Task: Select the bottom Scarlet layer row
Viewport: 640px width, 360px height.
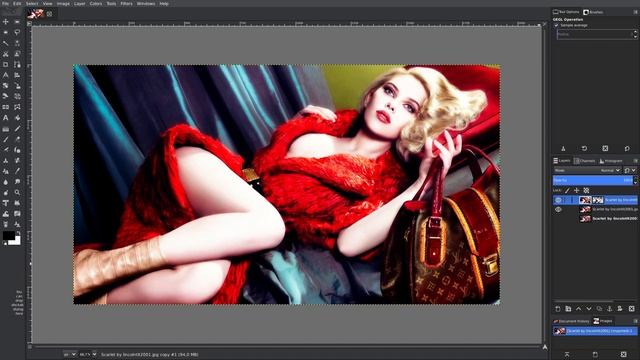Action: [595, 219]
